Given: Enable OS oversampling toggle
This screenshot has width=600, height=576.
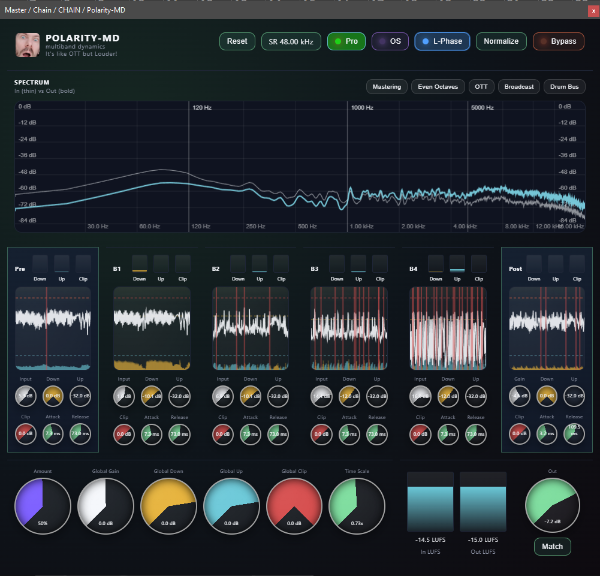Looking at the screenshot, I should 391,42.
